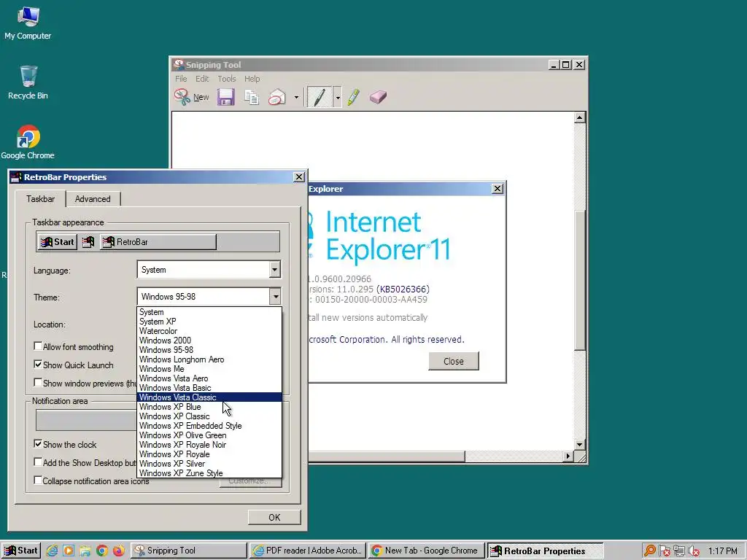The width and height of the screenshot is (747, 560).
Task: Toggle Collapse notification area icons checkbox
Action: click(x=38, y=480)
